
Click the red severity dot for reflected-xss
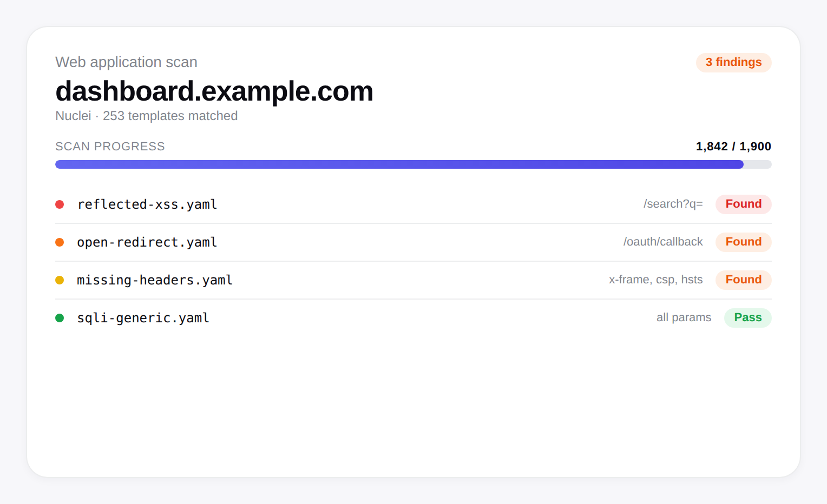coord(60,204)
